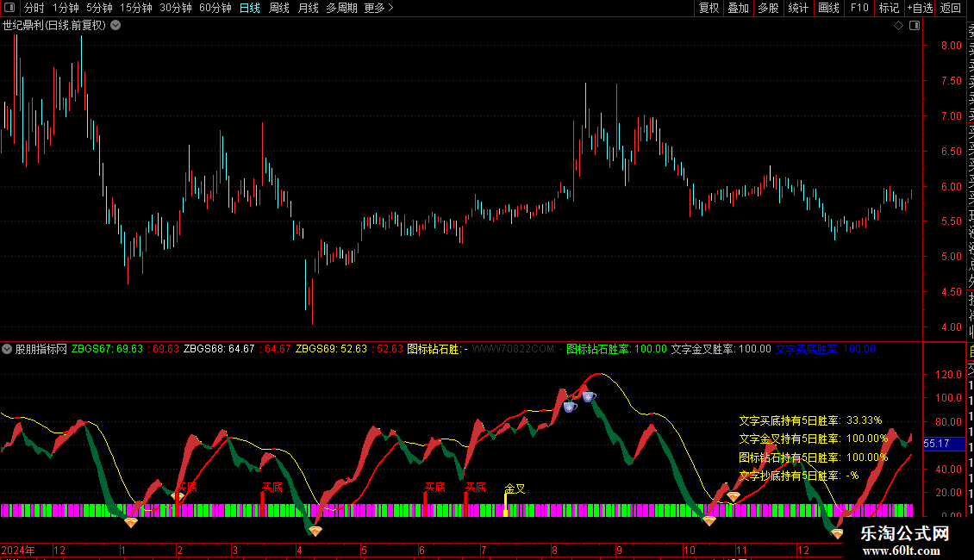Click 文字金叉胜率: 100.00 in header
The image size is (974, 560).
[x=721, y=349]
